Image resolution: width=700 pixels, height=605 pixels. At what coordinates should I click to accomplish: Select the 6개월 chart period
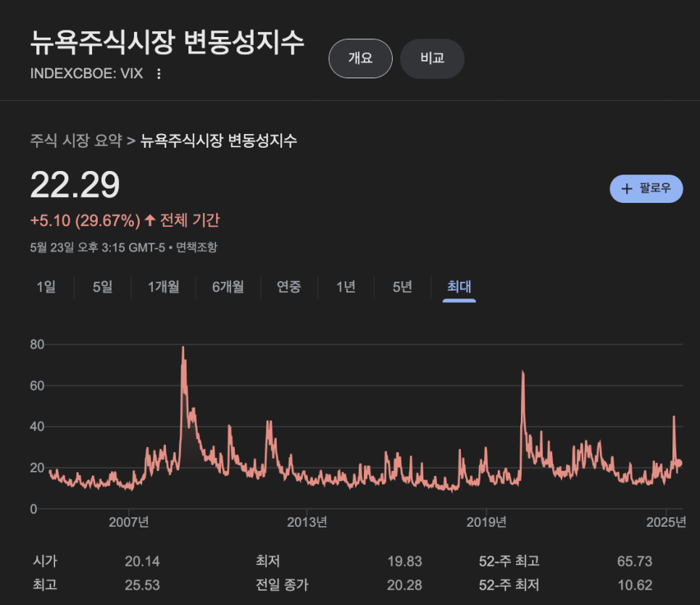coord(227,287)
